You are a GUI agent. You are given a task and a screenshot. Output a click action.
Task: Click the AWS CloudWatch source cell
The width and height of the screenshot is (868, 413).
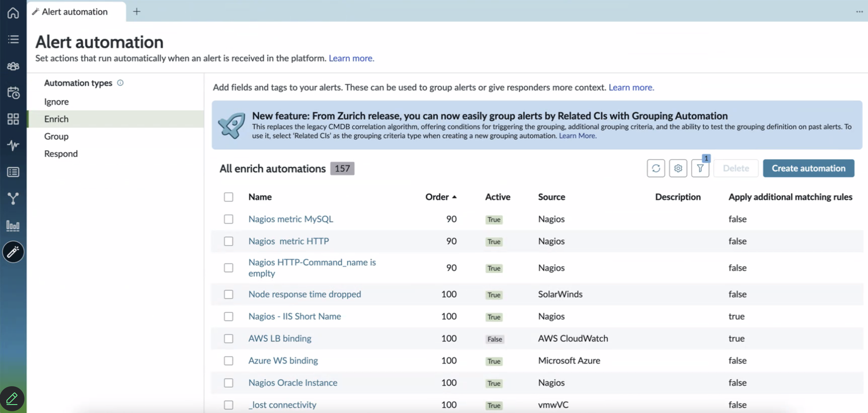573,339
